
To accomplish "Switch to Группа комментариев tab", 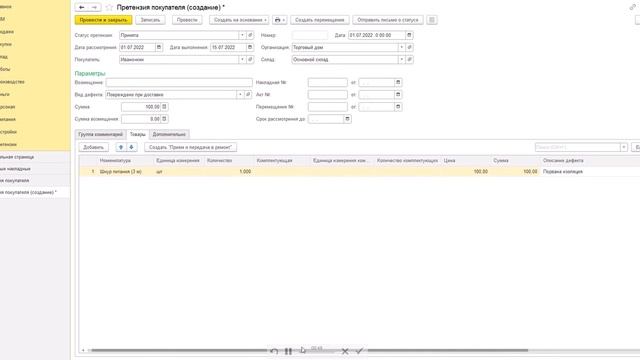I will [100, 134].
